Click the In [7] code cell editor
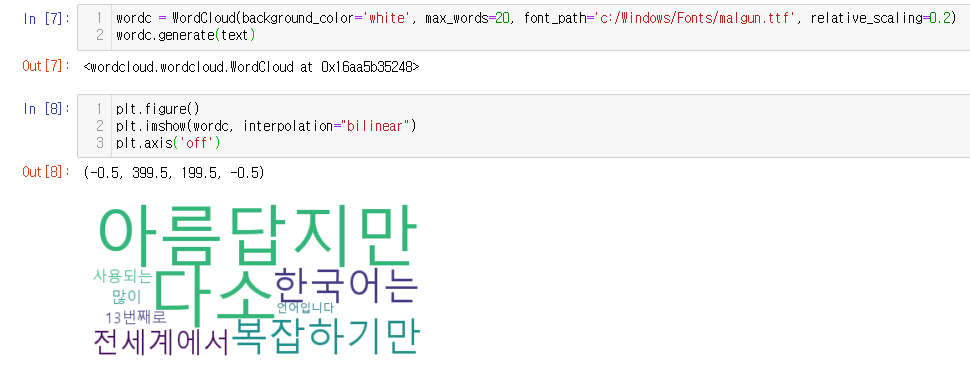Image resolution: width=970 pixels, height=377 pixels. point(523,27)
